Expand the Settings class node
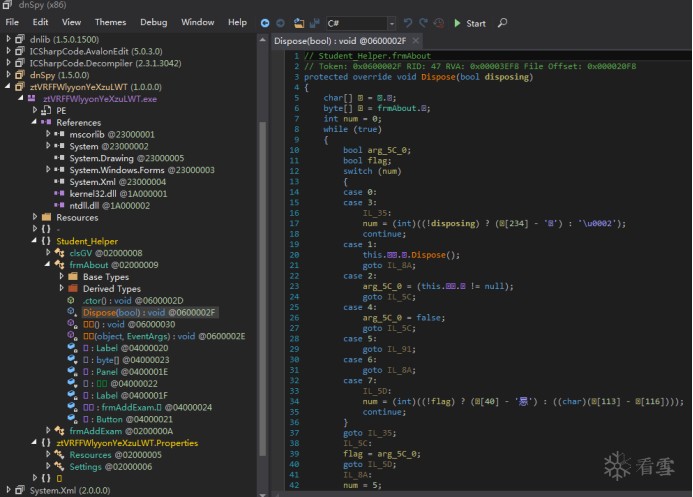 pyautogui.click(x=48, y=466)
